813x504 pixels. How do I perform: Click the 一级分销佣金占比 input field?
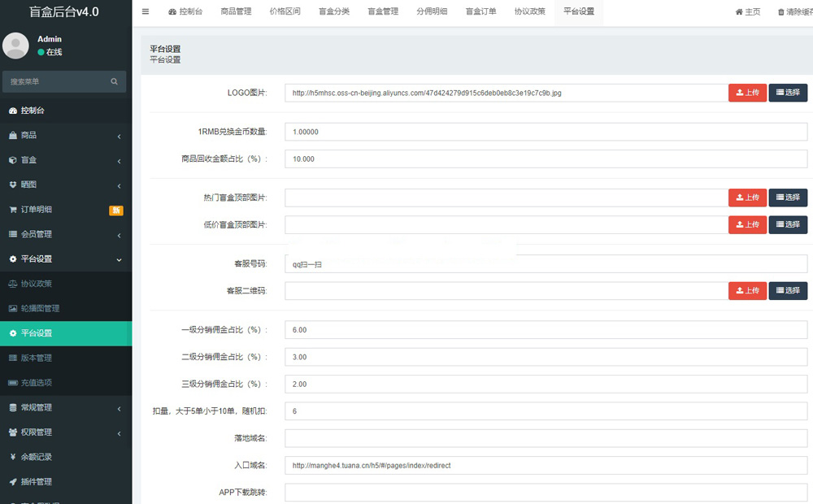[x=545, y=330]
